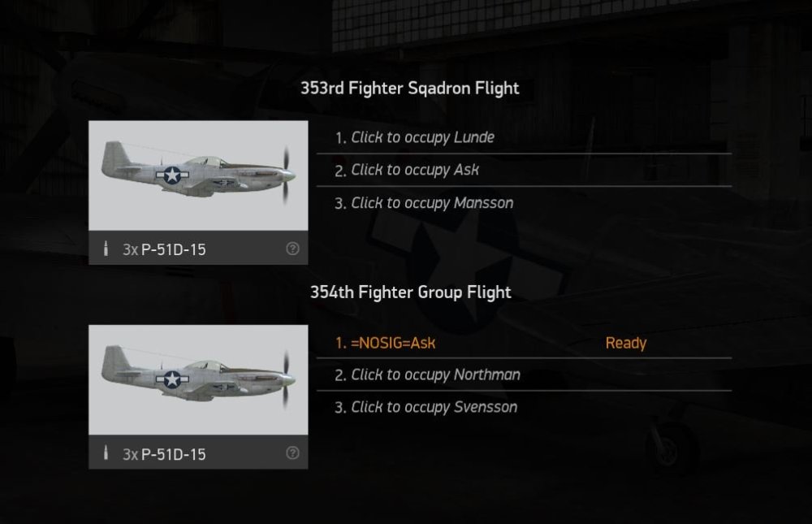Click the 3x ammo count text

(x=131, y=249)
